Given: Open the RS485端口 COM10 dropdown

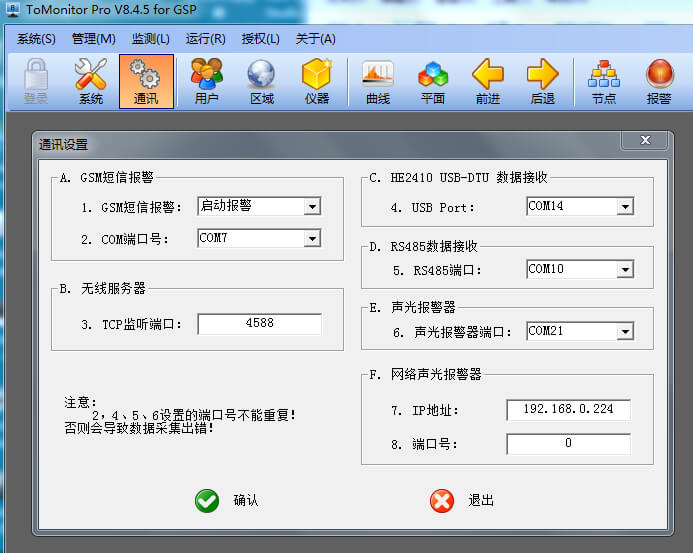Looking at the screenshot, I should pyautogui.click(x=625, y=270).
